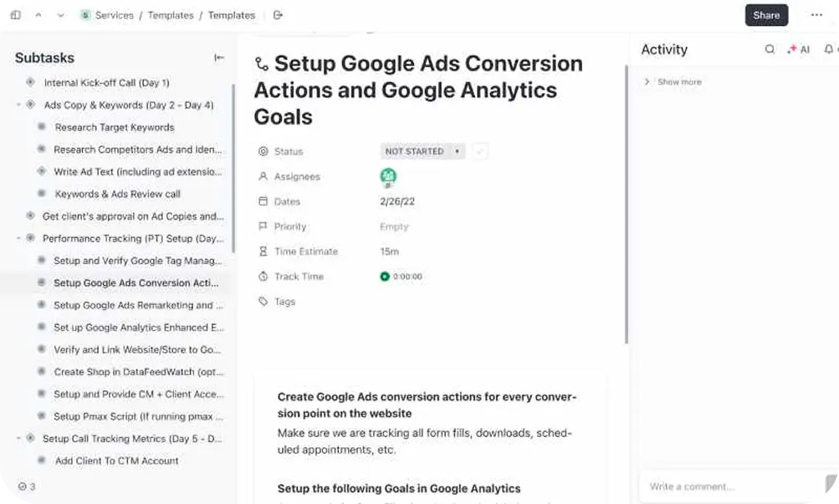The height and width of the screenshot is (504, 839).
Task: Collapse Performance Tracking (PT) Setup group
Action: (18, 238)
